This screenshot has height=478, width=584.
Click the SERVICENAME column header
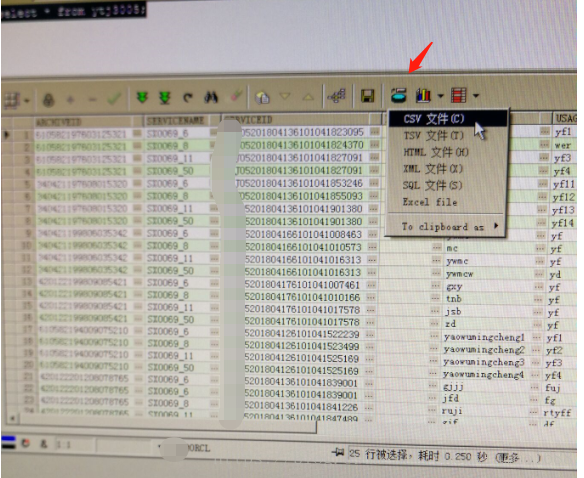175,121
